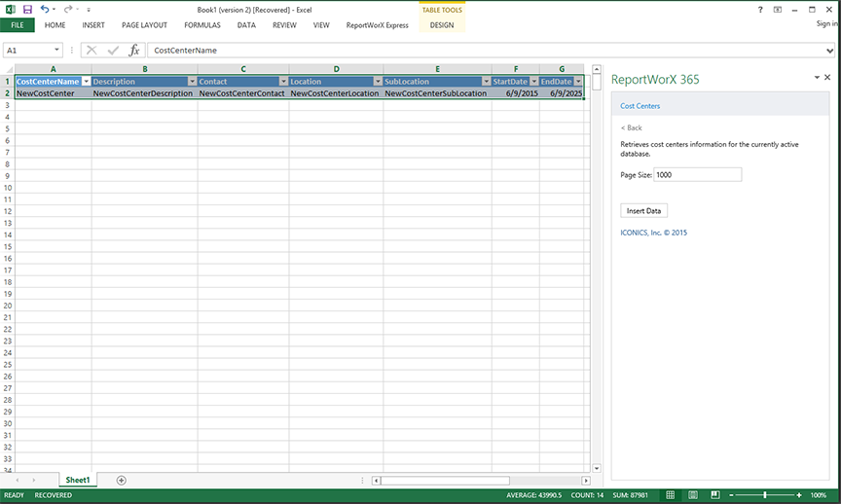Open CostCenterName column filter dropdown
841x504 pixels.
pyautogui.click(x=86, y=82)
